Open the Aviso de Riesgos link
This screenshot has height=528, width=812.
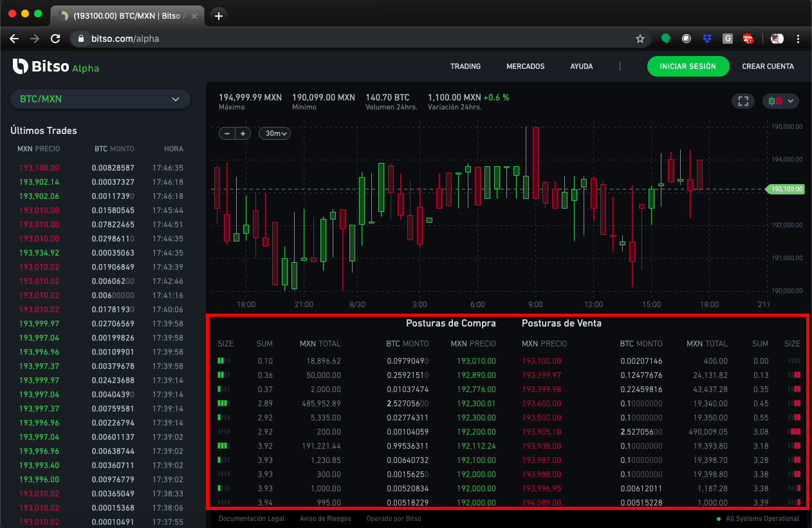[x=326, y=518]
